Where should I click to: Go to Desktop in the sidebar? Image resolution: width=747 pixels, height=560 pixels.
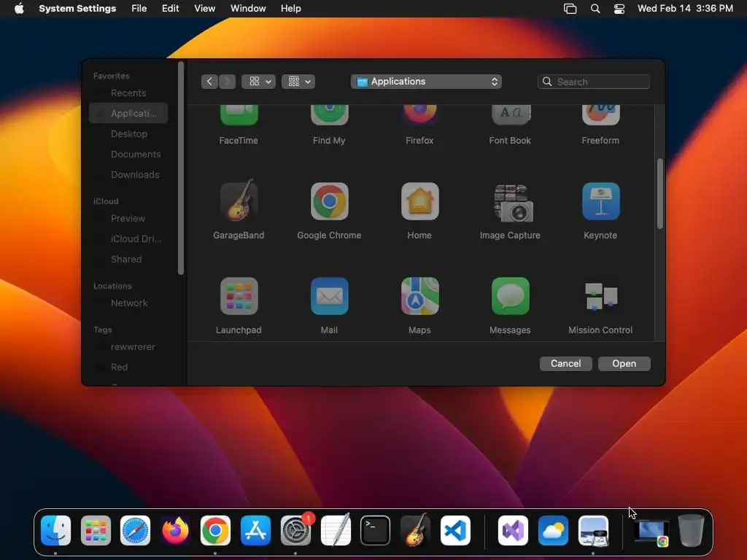(x=128, y=134)
